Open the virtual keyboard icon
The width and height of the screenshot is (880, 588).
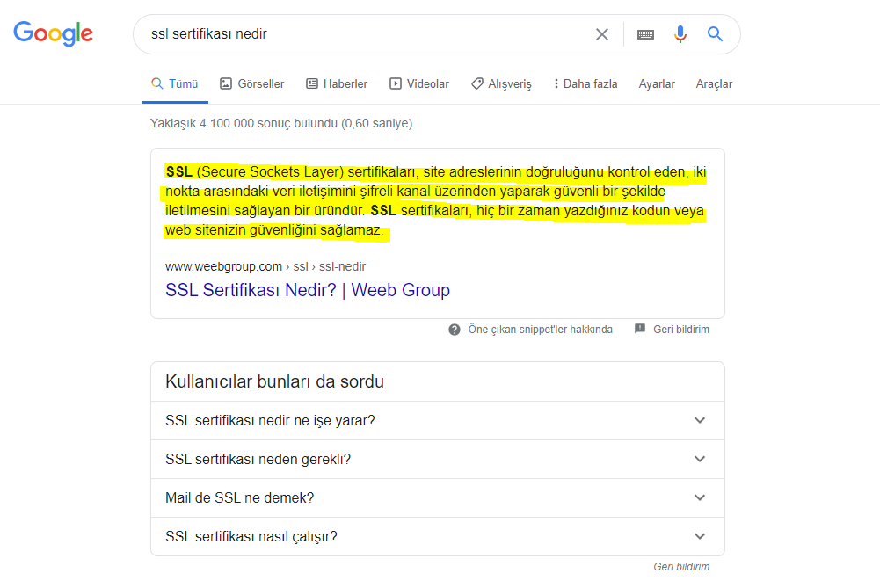click(645, 34)
